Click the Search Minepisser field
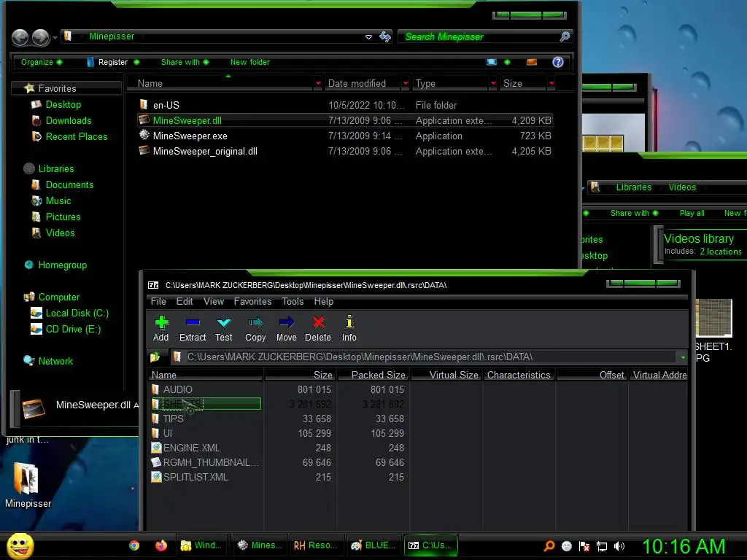The height and width of the screenshot is (560, 747). [x=479, y=36]
